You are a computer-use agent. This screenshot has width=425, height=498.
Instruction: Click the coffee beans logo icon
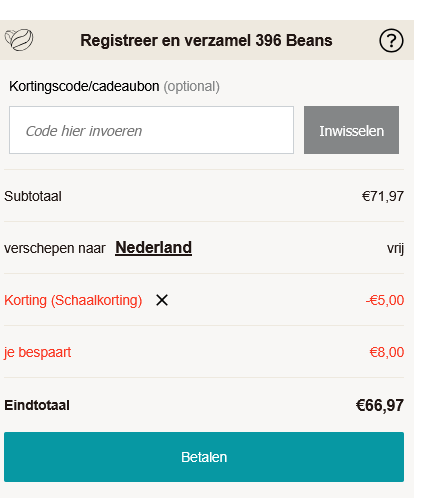coord(19,40)
